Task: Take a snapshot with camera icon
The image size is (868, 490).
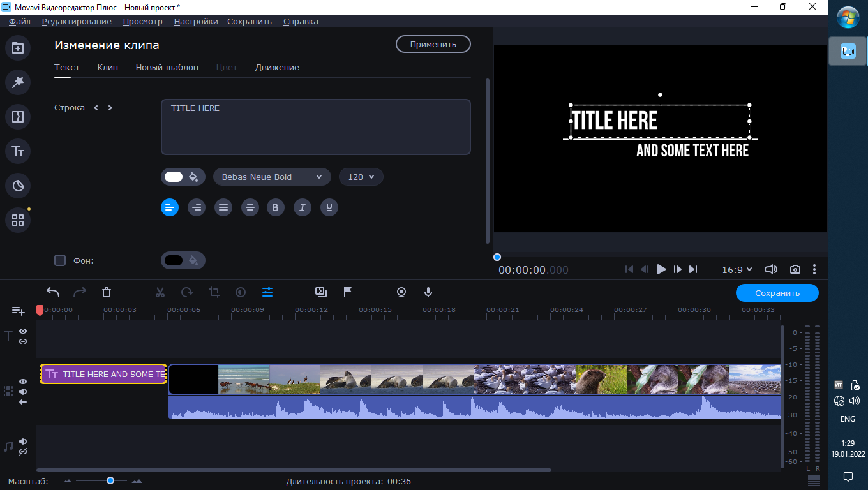Action: (x=795, y=269)
